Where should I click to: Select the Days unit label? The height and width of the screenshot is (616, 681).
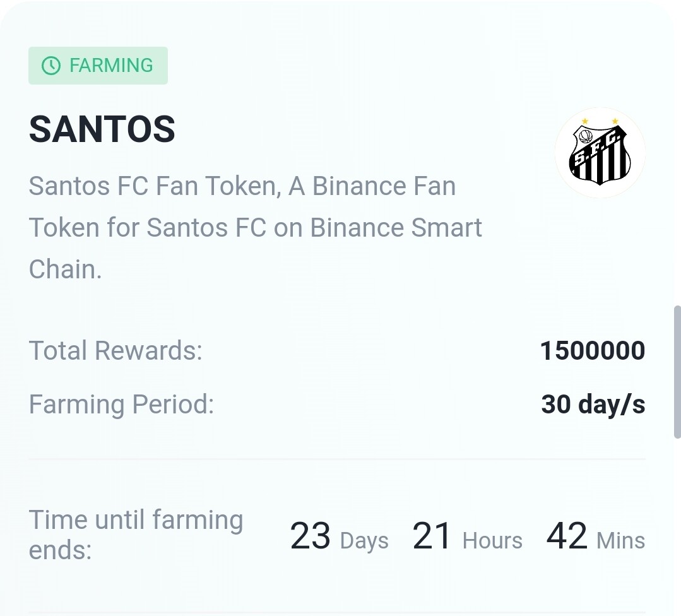tap(364, 541)
